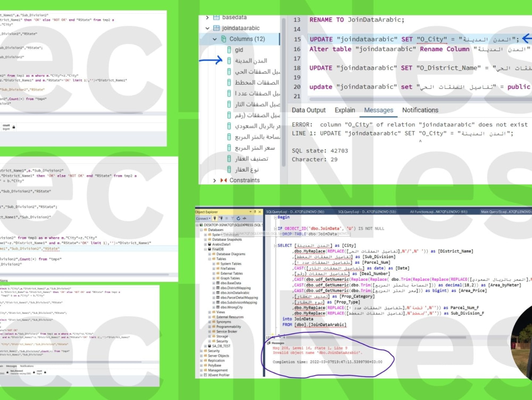Switch to the Messages tab in pgAdmin
The width and height of the screenshot is (532, 400).
[x=378, y=110]
